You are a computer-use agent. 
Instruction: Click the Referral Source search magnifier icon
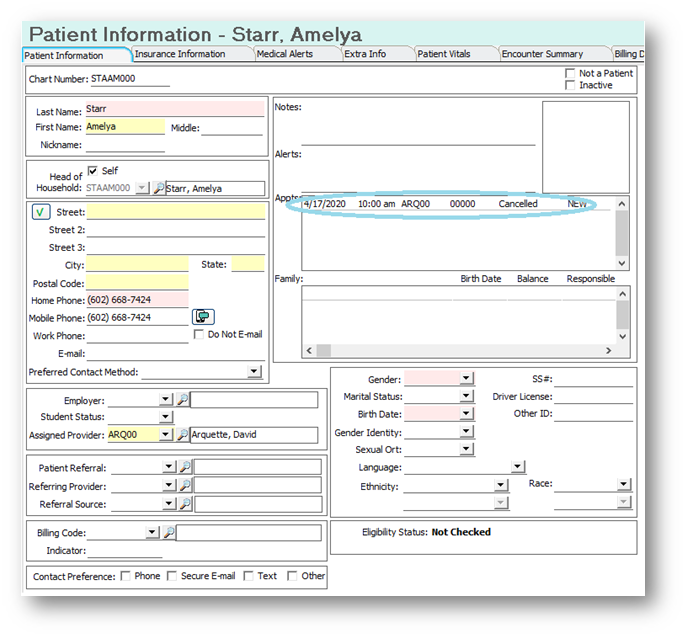click(x=185, y=504)
